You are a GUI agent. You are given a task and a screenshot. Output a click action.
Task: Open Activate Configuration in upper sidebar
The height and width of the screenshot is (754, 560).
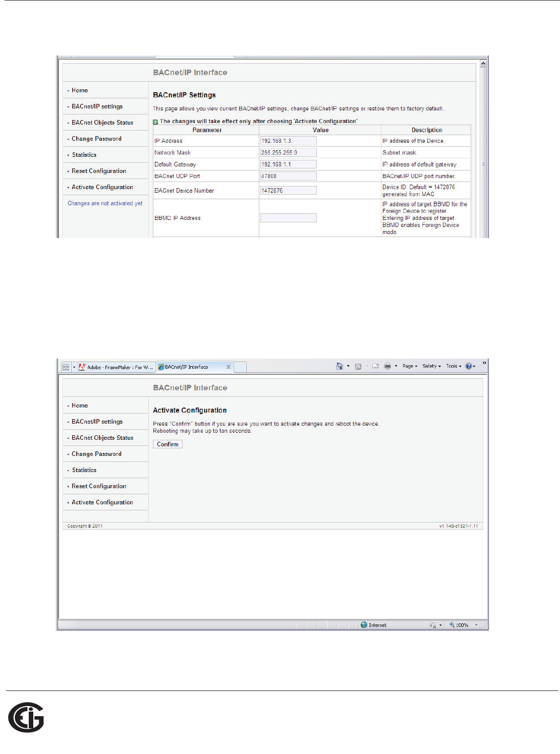click(x=102, y=187)
